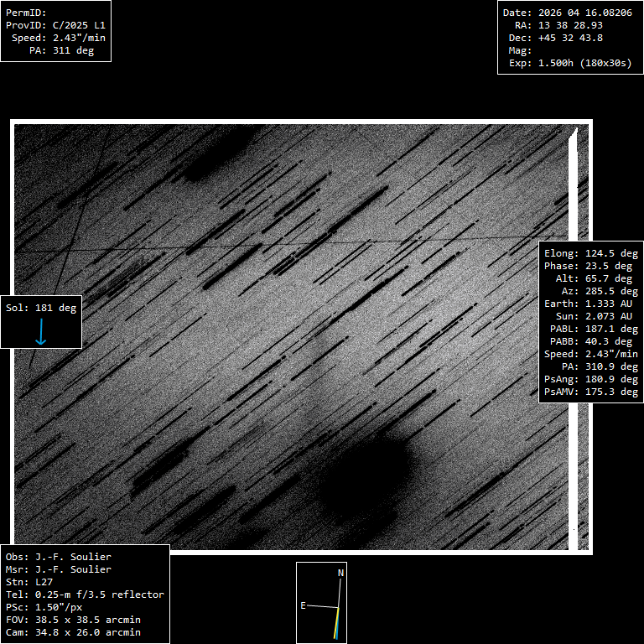Select the Exp 1.500h exposure line
The width and height of the screenshot is (644, 644).
[x=569, y=63]
